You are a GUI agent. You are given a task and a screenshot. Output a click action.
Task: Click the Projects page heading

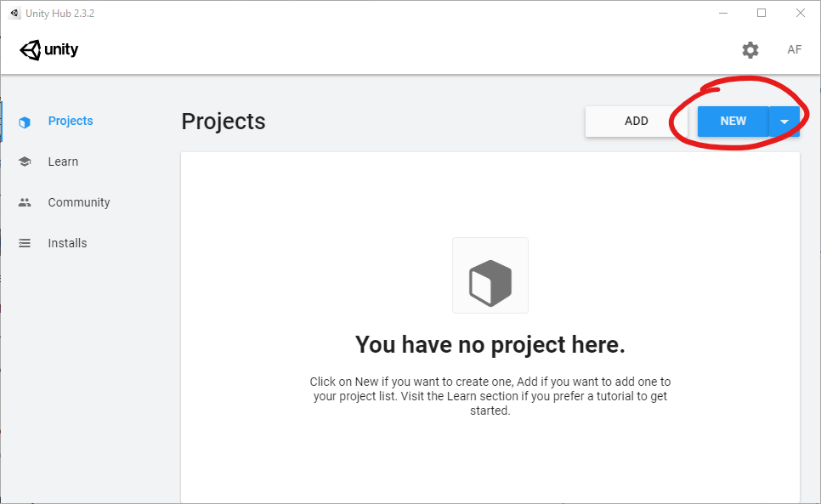224,122
